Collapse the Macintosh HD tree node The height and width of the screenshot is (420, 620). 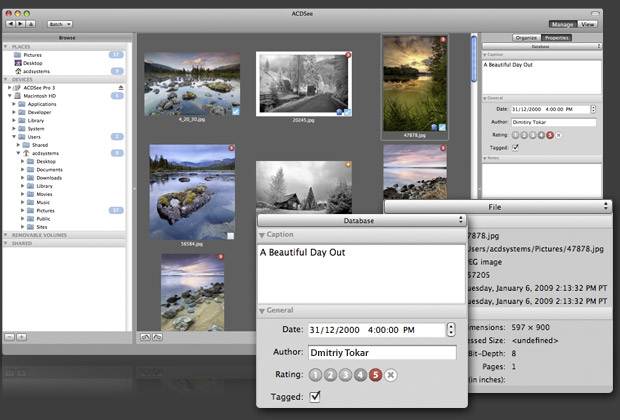8,96
